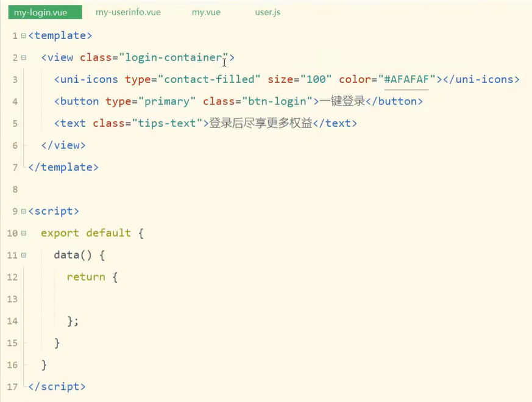Click the "login-container" class string

pos(174,57)
